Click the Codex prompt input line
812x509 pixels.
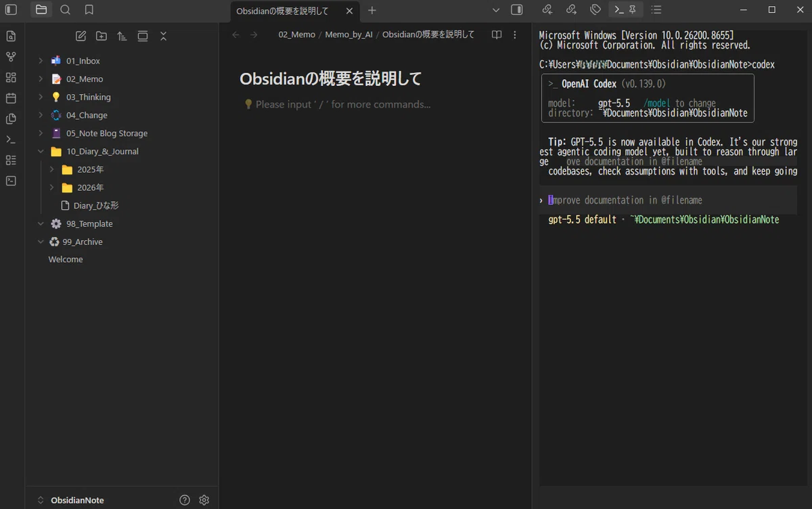pos(668,200)
